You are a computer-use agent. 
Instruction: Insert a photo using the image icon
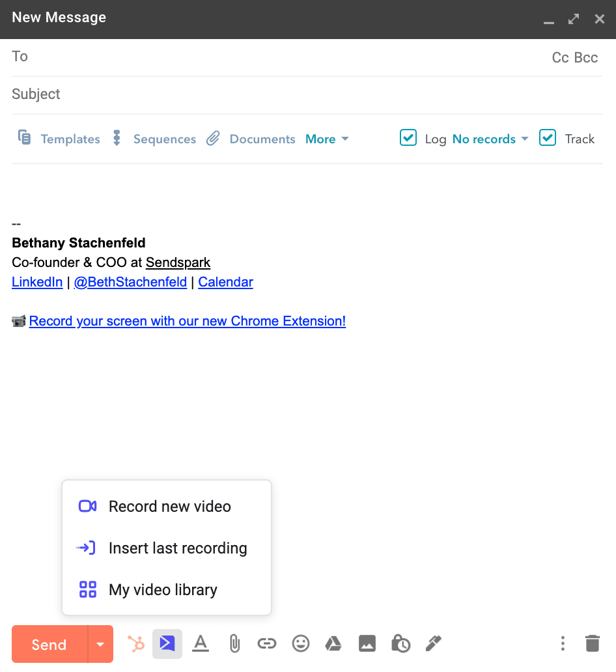(367, 643)
